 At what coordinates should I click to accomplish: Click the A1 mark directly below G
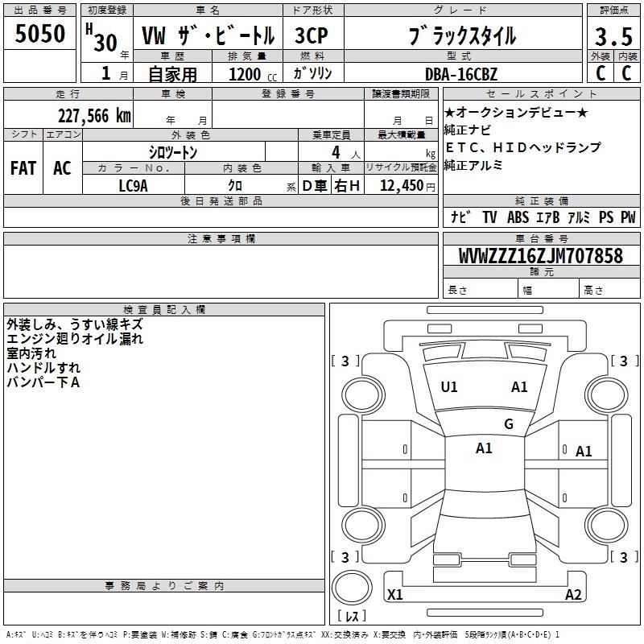[484, 448]
